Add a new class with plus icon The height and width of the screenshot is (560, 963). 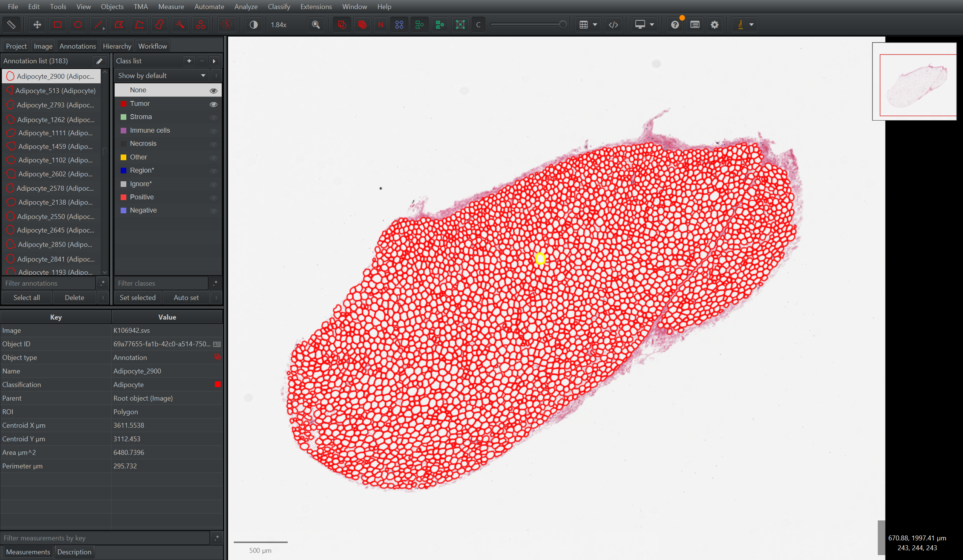click(x=189, y=61)
